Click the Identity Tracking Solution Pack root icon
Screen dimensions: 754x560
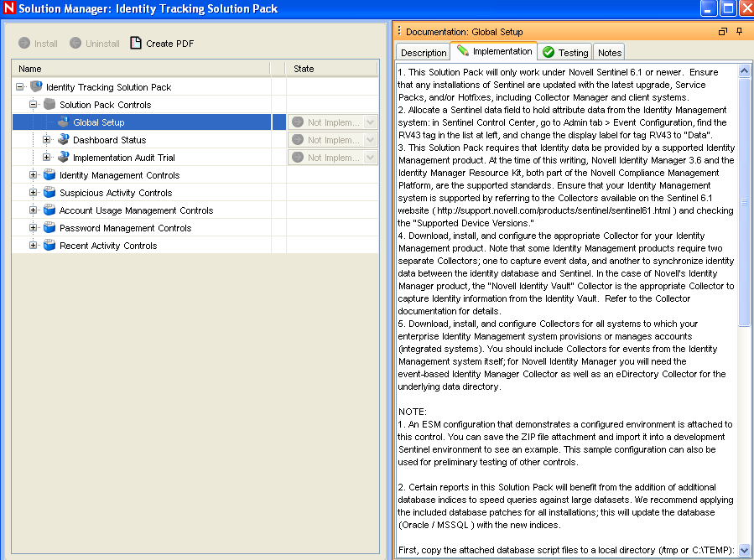click(36, 86)
